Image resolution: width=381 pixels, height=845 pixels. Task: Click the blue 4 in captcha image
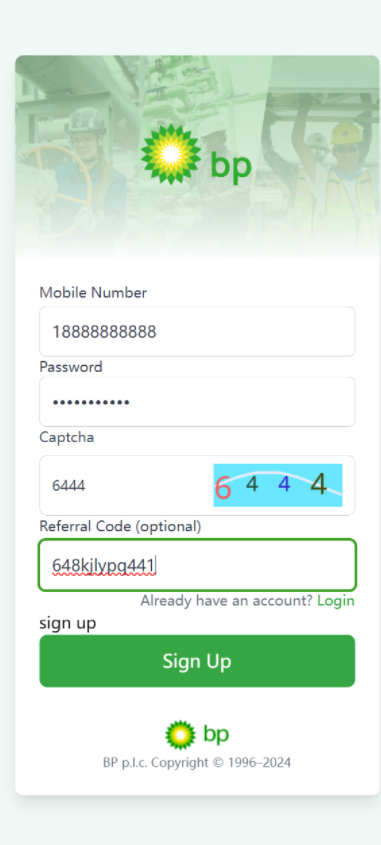click(284, 484)
